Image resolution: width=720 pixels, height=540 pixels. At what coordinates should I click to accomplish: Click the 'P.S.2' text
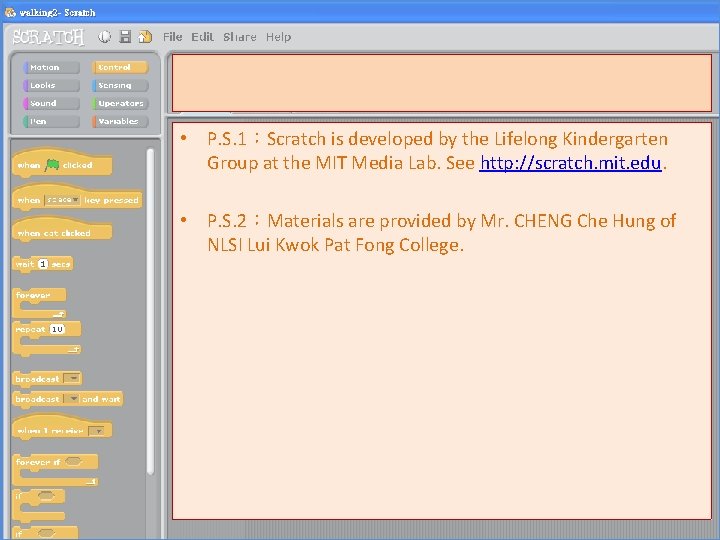[x=227, y=221]
